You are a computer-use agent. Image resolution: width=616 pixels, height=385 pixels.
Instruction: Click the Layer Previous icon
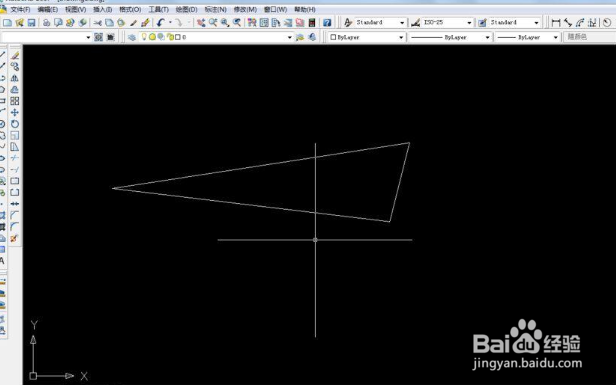click(x=312, y=37)
